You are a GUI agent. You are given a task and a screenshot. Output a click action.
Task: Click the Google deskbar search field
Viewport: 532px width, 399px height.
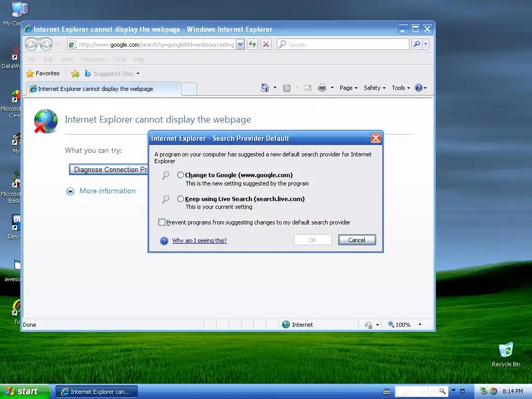click(416, 392)
